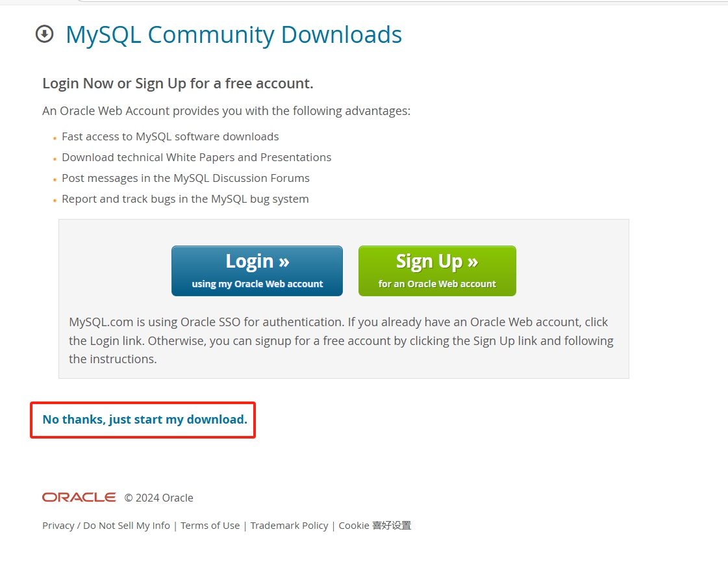Click the red Oracle logo in footer
The height and width of the screenshot is (562, 728).
point(79,498)
